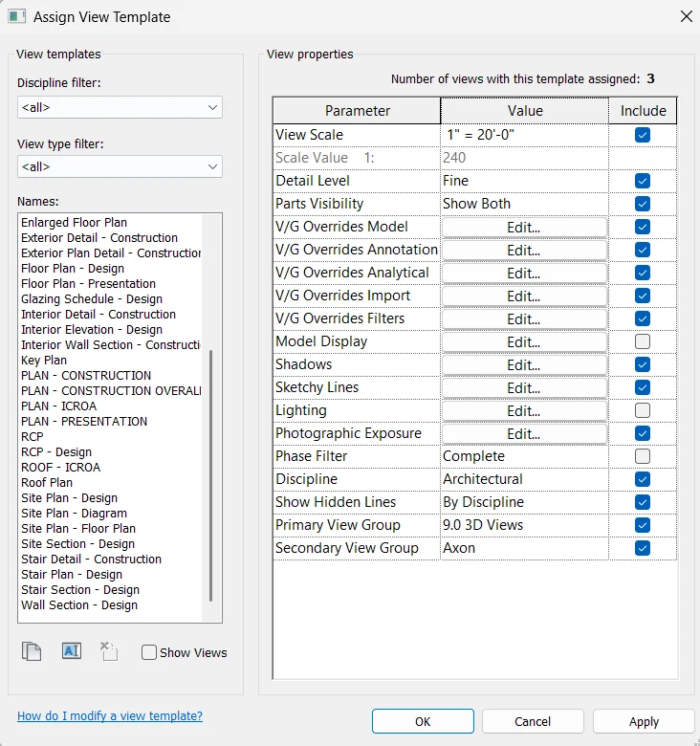Click the Duplicate view template icon
Image resolution: width=700 pixels, height=746 pixels.
click(32, 652)
